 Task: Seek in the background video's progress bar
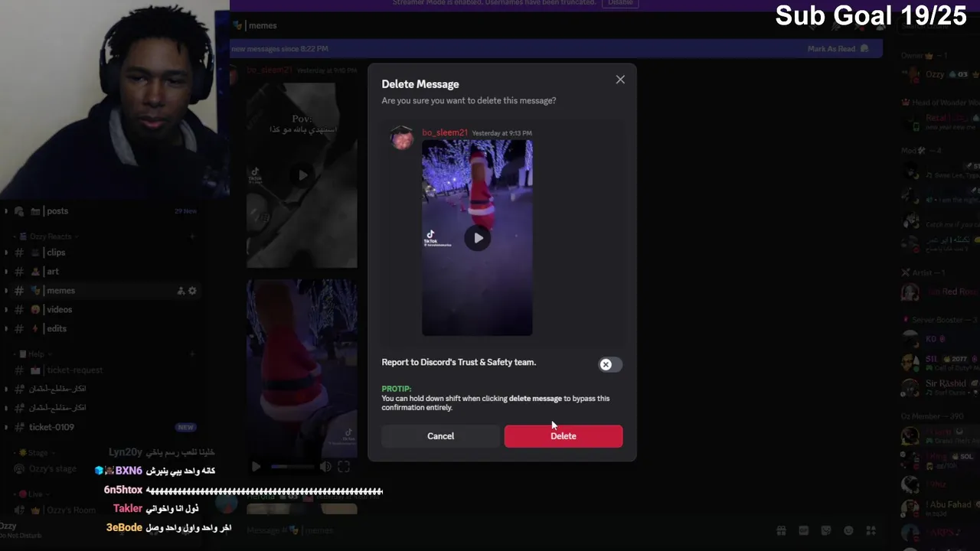291,466
